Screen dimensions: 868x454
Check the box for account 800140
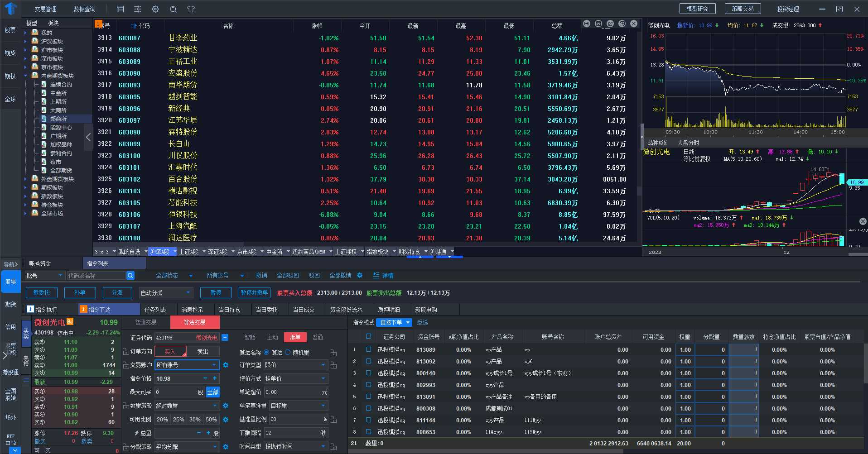(368, 373)
